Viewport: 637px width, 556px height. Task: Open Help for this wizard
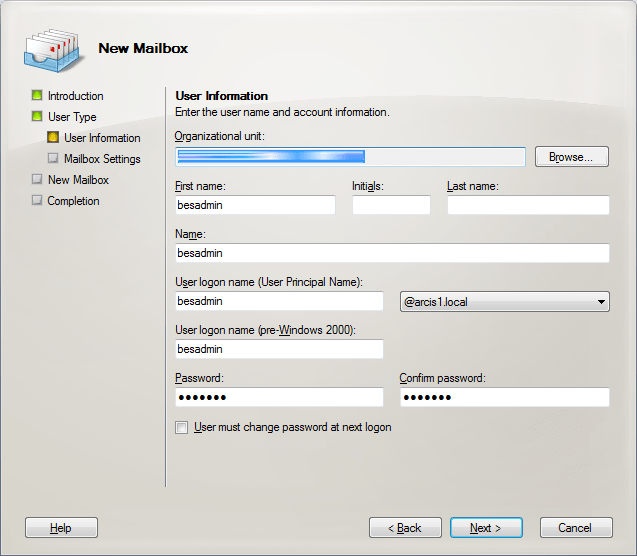[61, 528]
